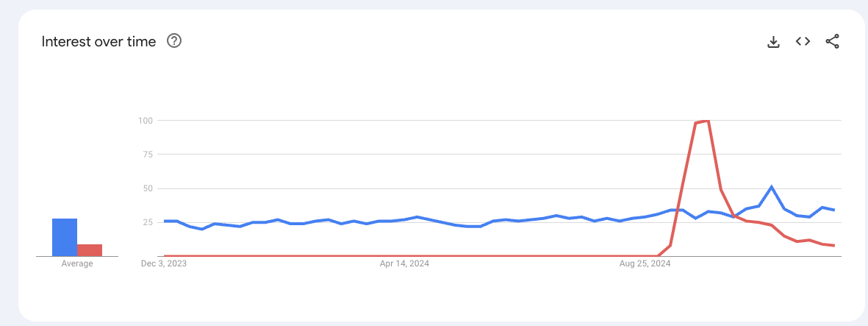This screenshot has width=868, height=326.
Task: Download the chart data as CSV
Action: tap(773, 42)
